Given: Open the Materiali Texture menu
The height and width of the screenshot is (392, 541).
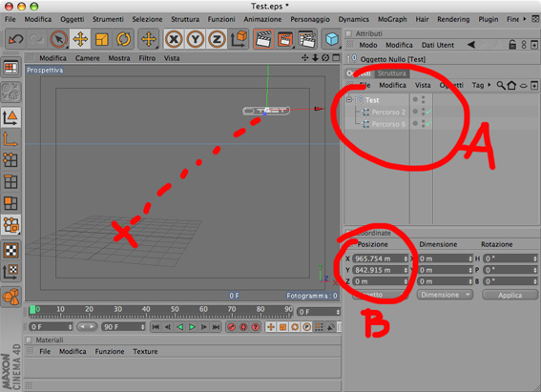Looking at the screenshot, I should coord(145,351).
